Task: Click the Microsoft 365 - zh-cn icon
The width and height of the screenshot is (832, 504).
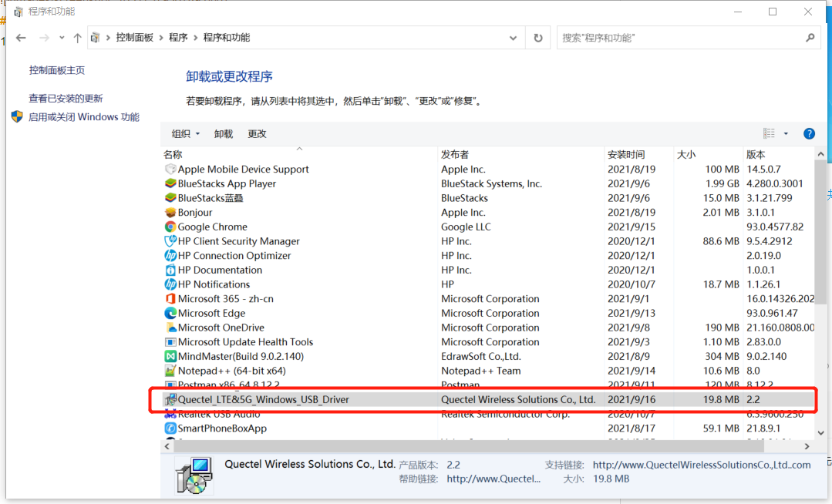Action: point(170,299)
